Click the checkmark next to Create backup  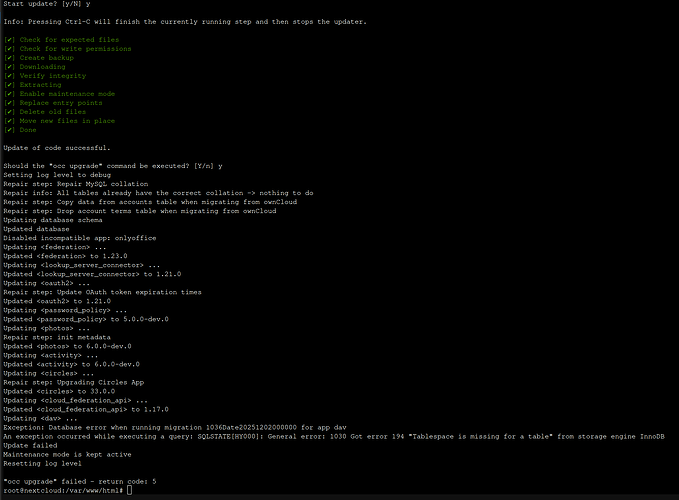click(10, 58)
